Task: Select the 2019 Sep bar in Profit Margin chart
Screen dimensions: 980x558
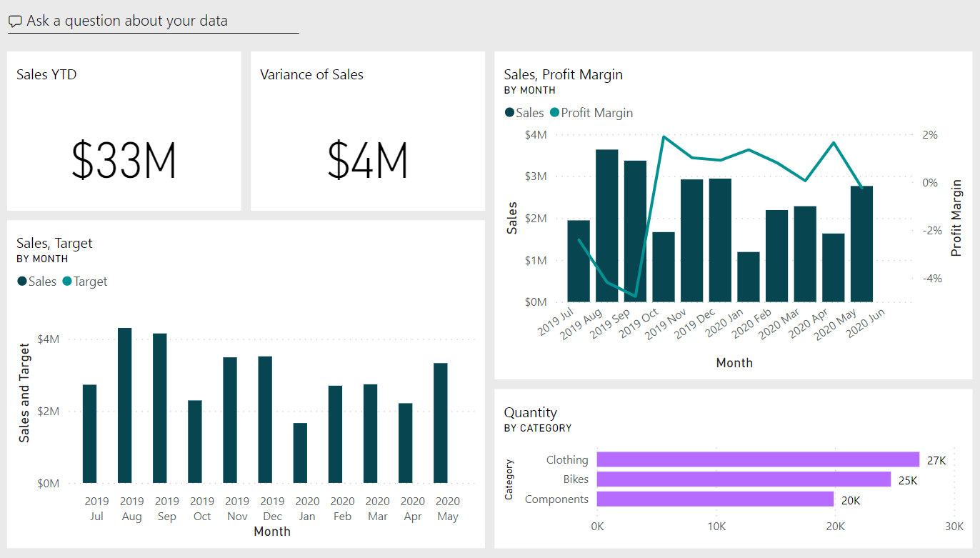Action: 635,231
